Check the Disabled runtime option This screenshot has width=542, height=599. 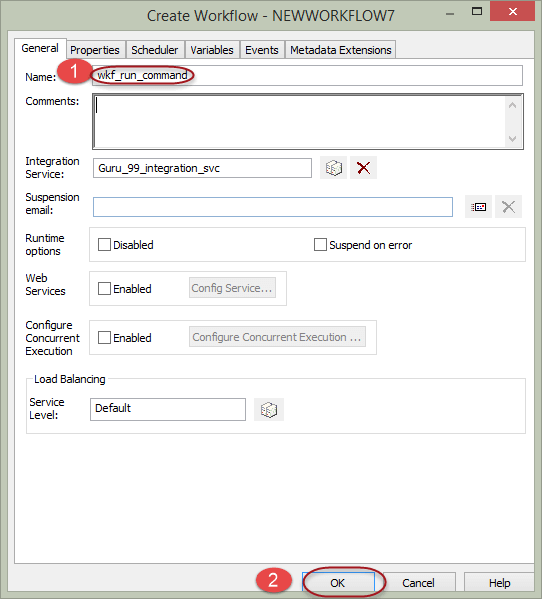pyautogui.click(x=104, y=244)
